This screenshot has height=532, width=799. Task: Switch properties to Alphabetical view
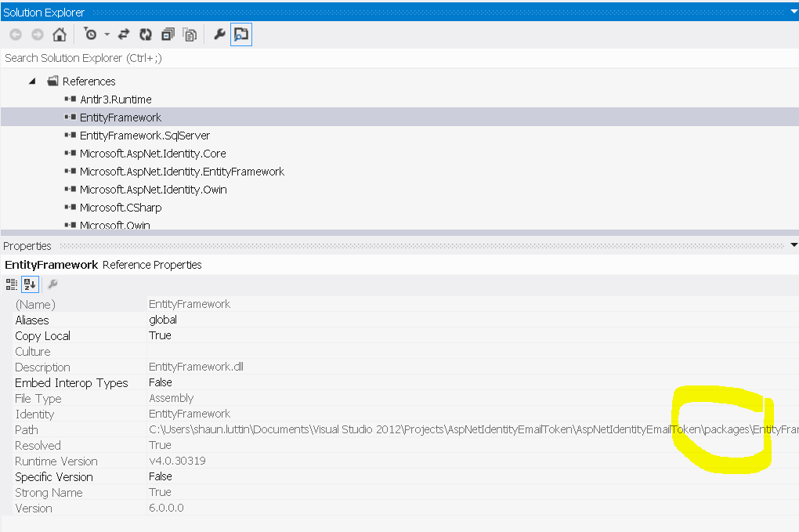click(x=30, y=284)
